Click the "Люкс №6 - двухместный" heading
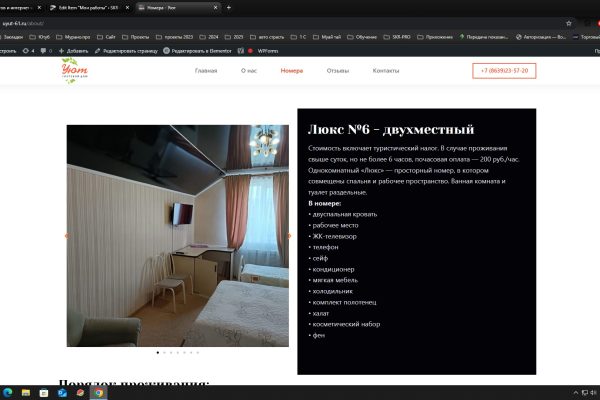 pyautogui.click(x=391, y=129)
